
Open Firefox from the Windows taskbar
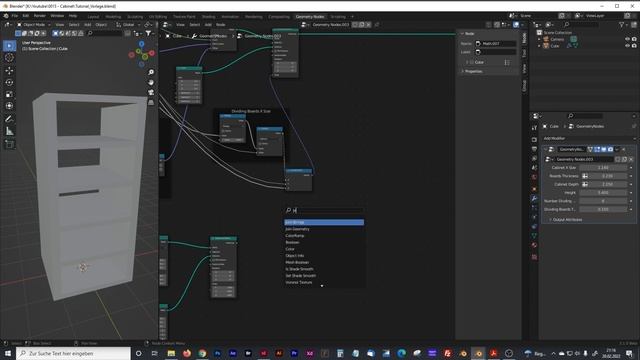[187, 353]
